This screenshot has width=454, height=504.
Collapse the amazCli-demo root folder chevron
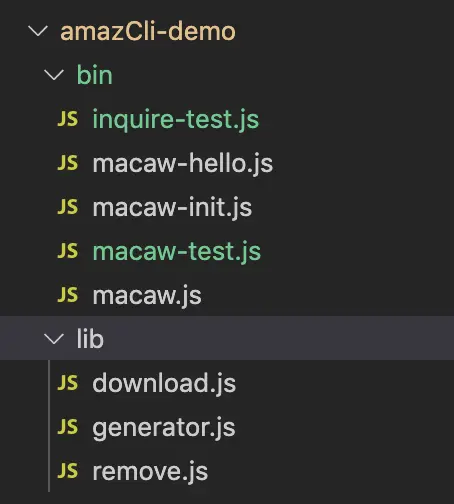(x=38, y=31)
